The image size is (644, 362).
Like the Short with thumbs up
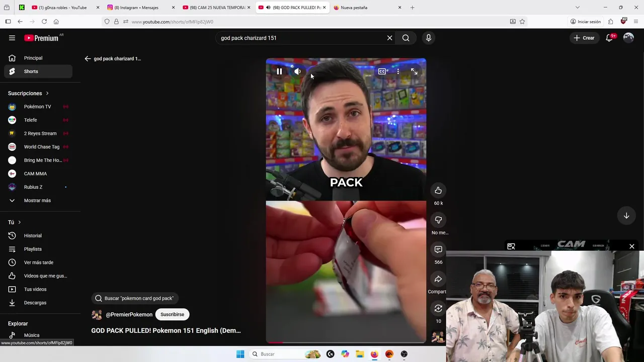click(438, 191)
